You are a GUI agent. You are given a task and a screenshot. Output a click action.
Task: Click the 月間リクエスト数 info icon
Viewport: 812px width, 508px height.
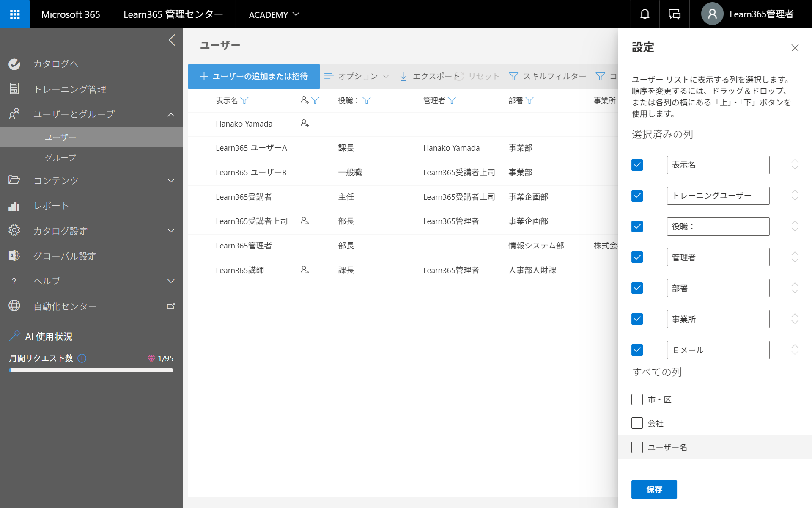82,359
